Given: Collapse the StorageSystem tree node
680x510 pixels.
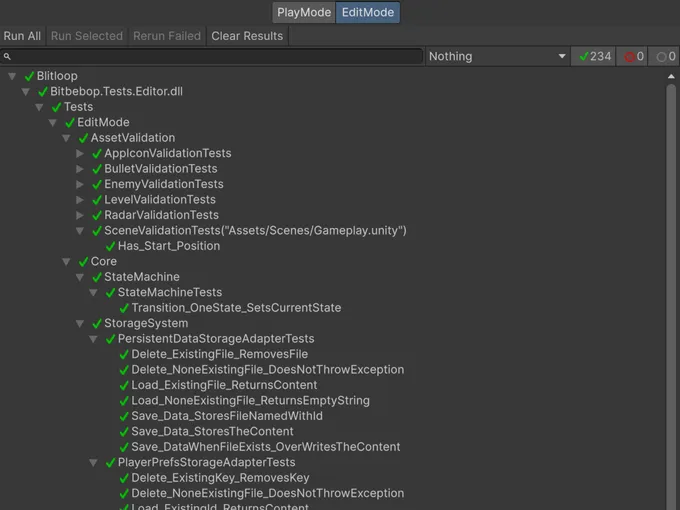Looking at the screenshot, I should (x=80, y=324).
